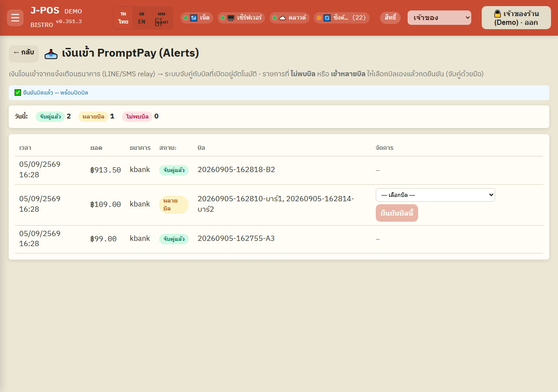Click amount ฿109.00
Image resolution: width=558 pixels, height=392 pixels.
coord(105,204)
